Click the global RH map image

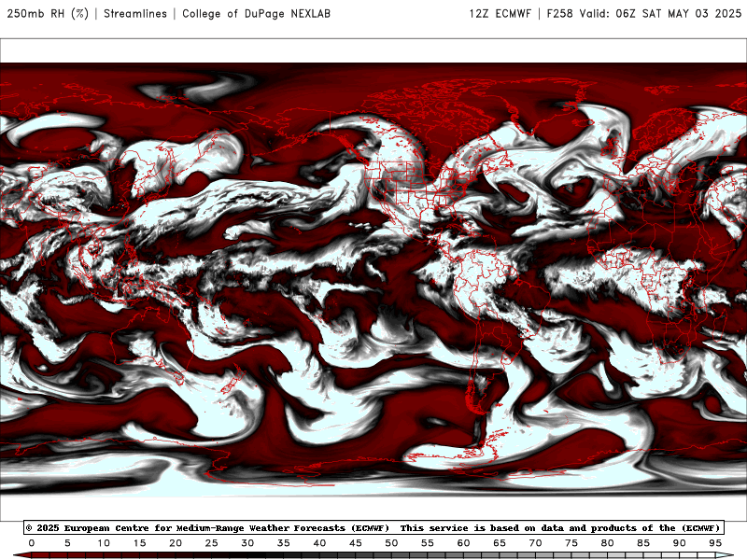pos(373,279)
